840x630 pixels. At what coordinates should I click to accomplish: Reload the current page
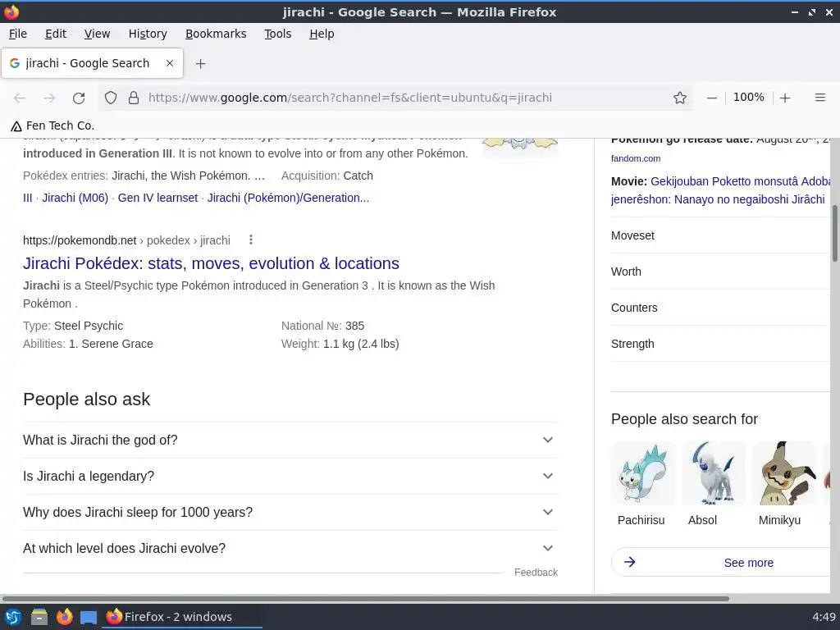[x=79, y=98]
